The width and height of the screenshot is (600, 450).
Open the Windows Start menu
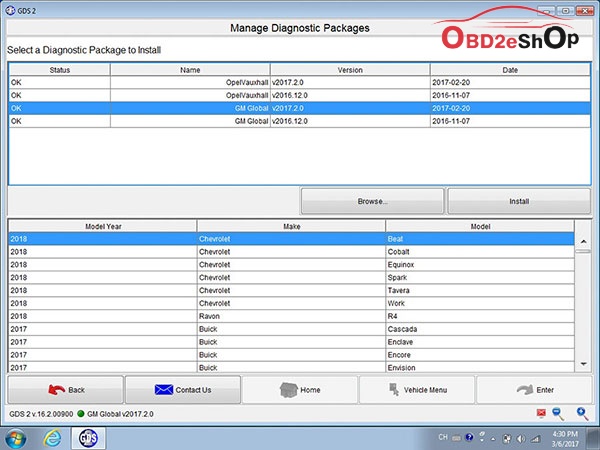tap(16, 439)
